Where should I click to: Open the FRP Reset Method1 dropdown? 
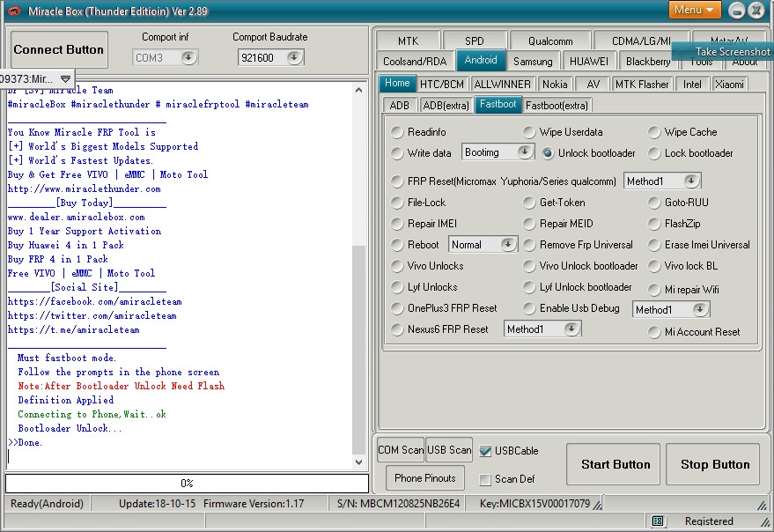click(691, 181)
